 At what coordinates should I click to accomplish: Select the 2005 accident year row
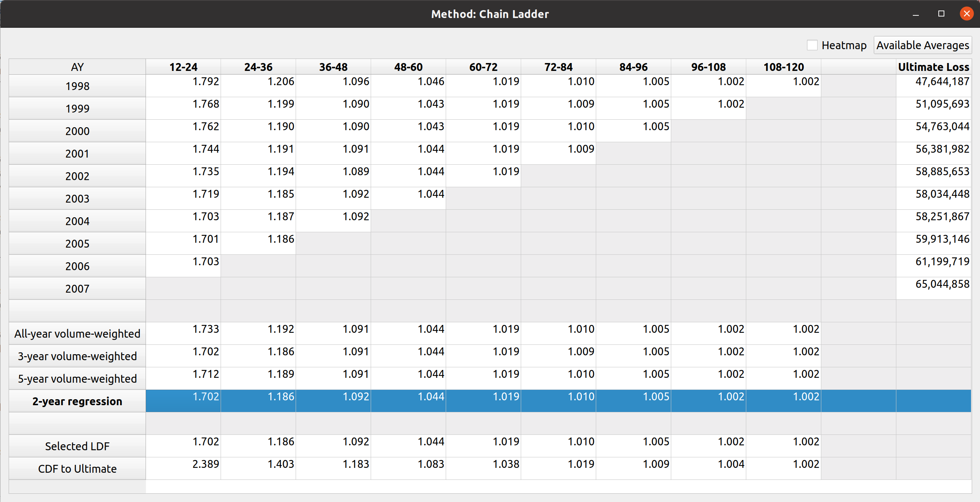pos(77,243)
